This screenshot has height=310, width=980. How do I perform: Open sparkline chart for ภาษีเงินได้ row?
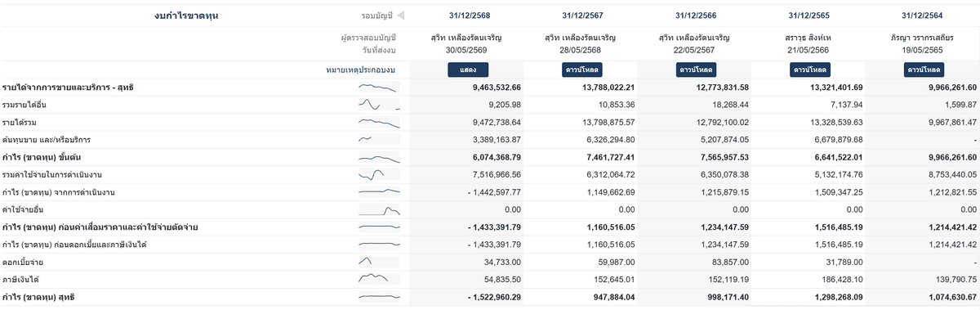[380, 280]
